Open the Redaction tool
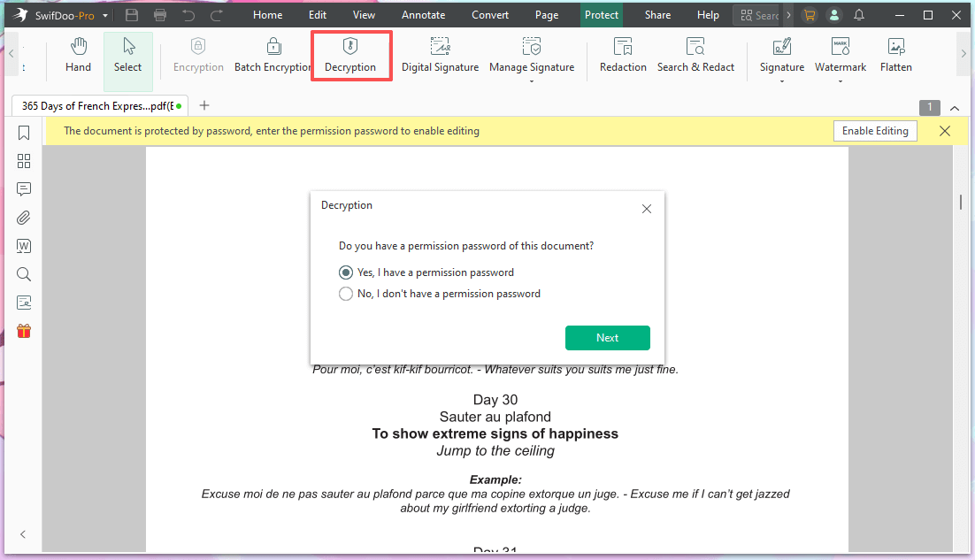Image resolution: width=975 pixels, height=560 pixels. point(623,55)
